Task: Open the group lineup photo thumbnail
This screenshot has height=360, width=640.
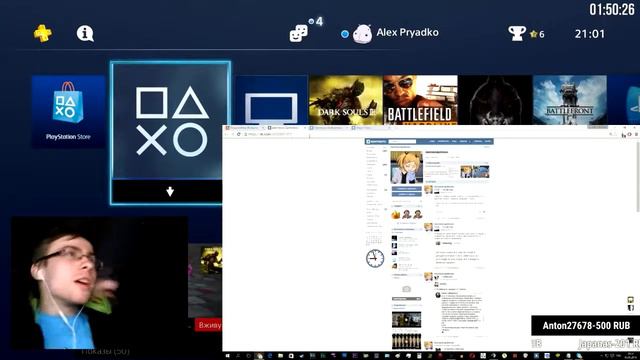Action: pos(407,341)
